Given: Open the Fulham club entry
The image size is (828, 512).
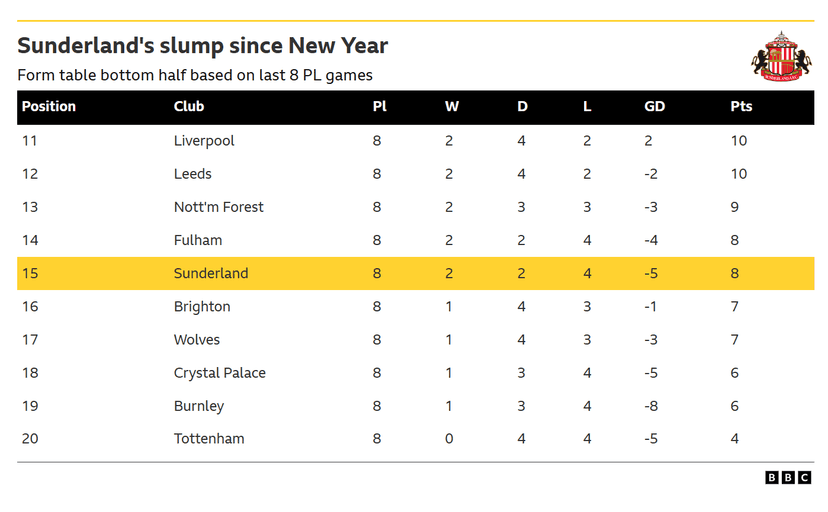Looking at the screenshot, I should [x=198, y=240].
